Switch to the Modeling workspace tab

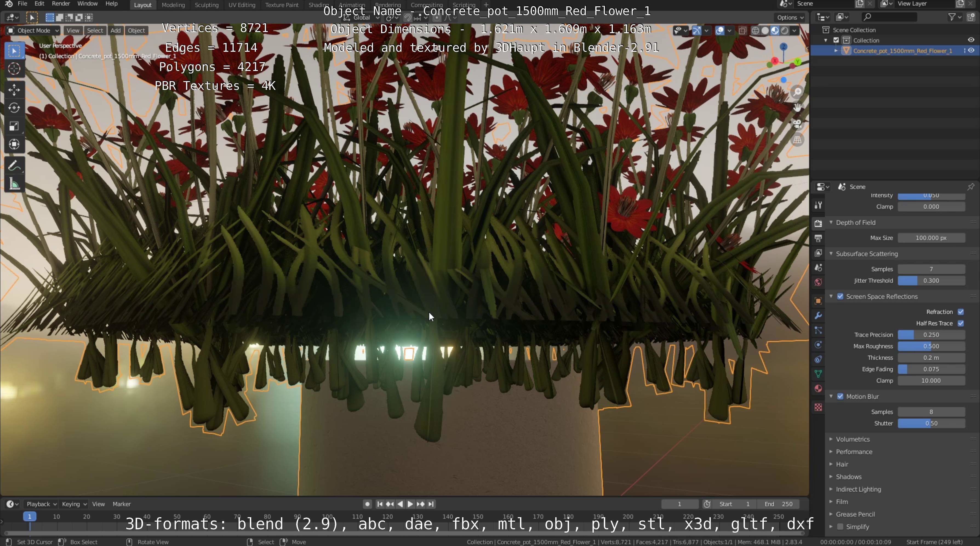173,5
